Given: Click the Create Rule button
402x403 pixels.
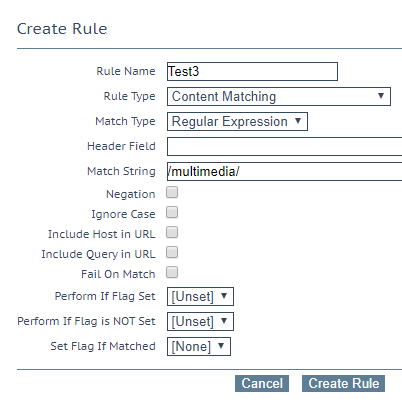Looking at the screenshot, I should click(x=343, y=383).
